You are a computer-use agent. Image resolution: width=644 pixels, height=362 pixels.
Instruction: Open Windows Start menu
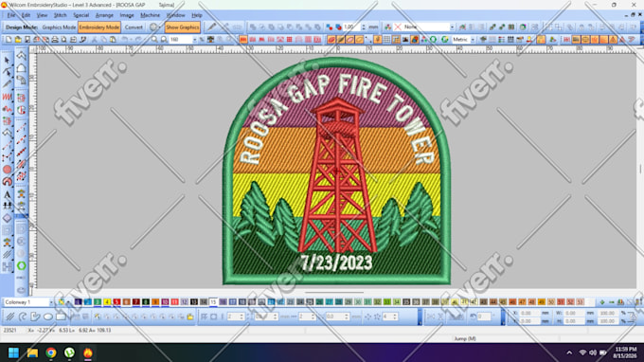click(13, 353)
